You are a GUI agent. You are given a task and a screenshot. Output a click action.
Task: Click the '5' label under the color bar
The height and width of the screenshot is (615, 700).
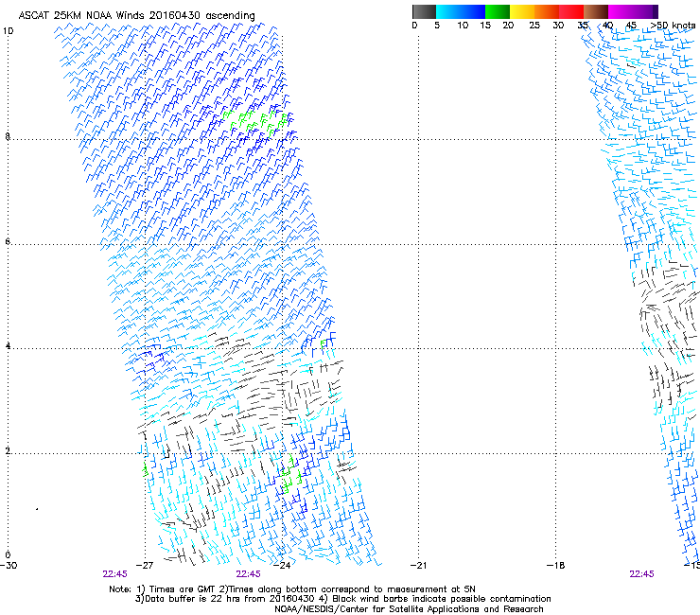437,26
